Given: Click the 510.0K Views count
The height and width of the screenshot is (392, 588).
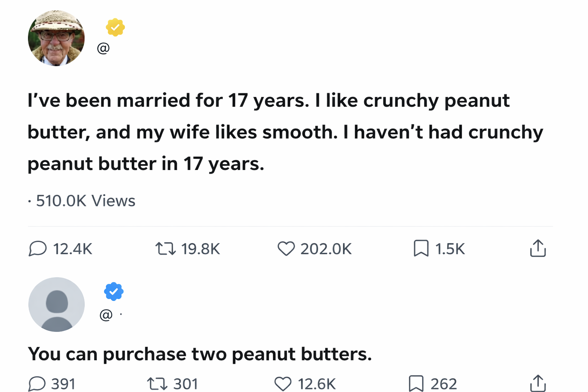Looking at the screenshot, I should click(85, 200).
